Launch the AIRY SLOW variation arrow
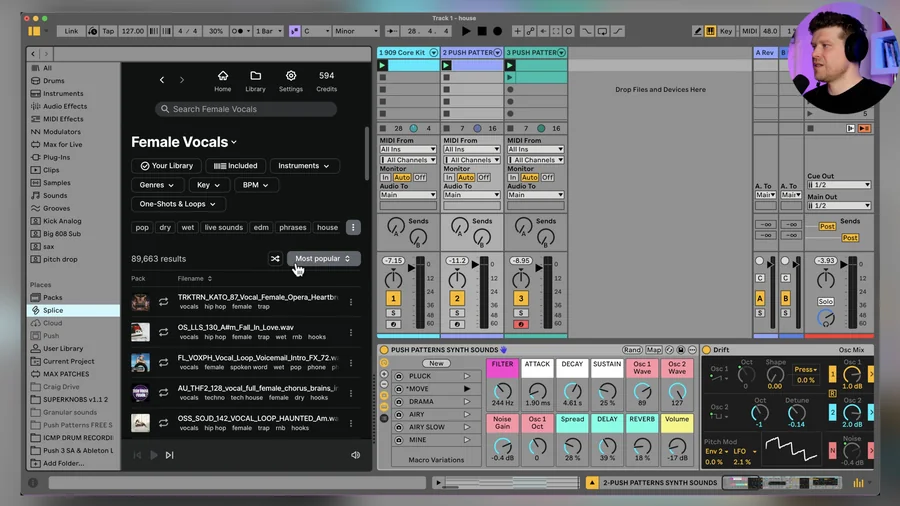Image resolution: width=900 pixels, height=506 pixels. [467, 427]
